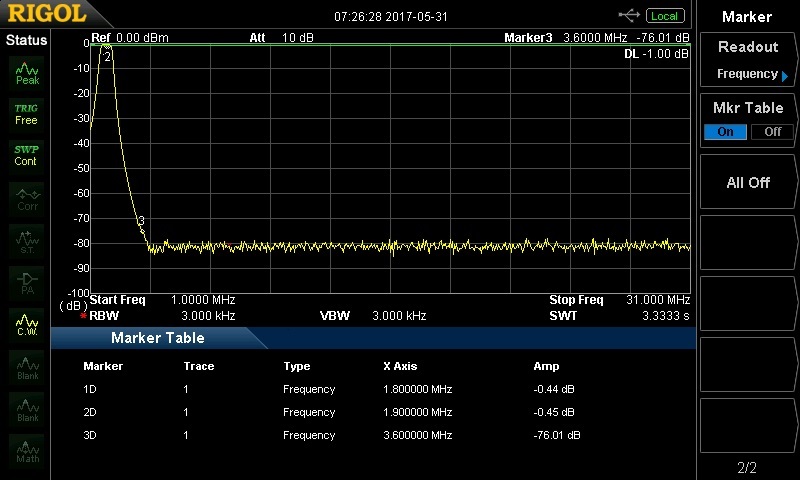Click the S.T. status icon
Screen dimensions: 800x480
point(27,242)
